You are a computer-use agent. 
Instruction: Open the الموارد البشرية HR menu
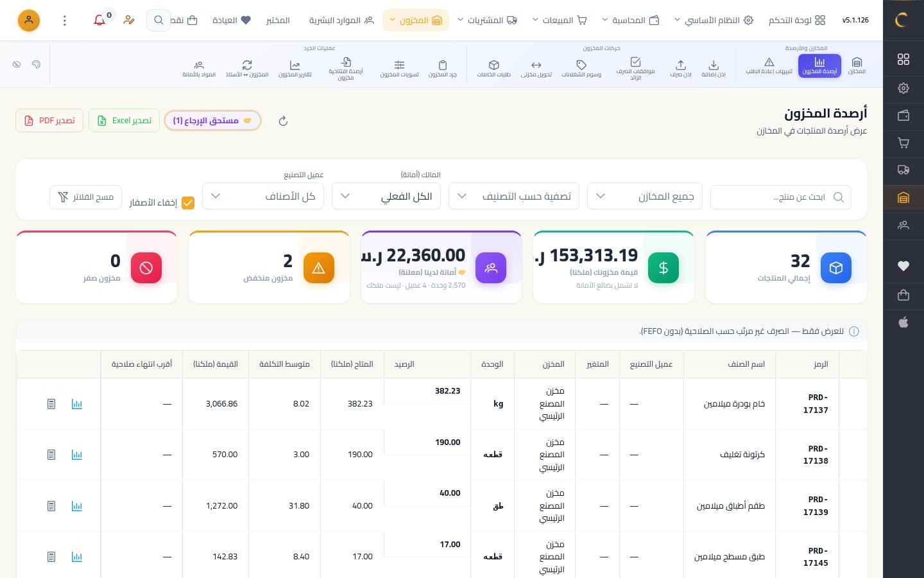coord(341,21)
